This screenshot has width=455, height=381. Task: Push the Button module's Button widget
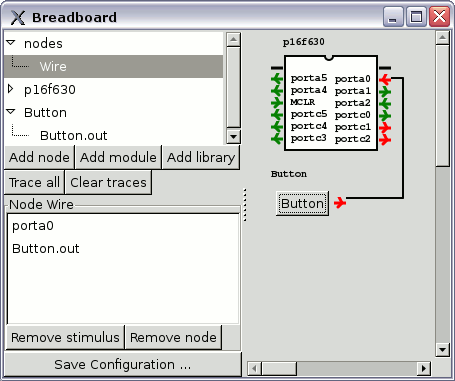(x=302, y=203)
